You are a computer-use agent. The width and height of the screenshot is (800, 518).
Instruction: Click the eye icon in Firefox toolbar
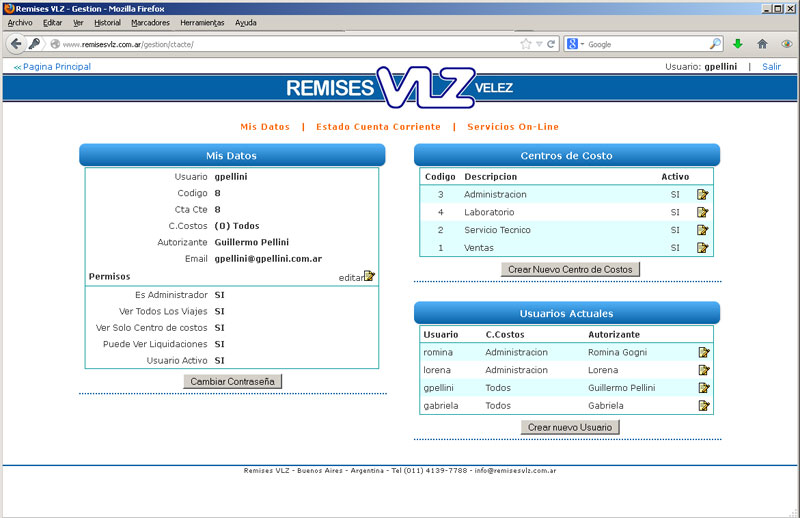tap(787, 44)
